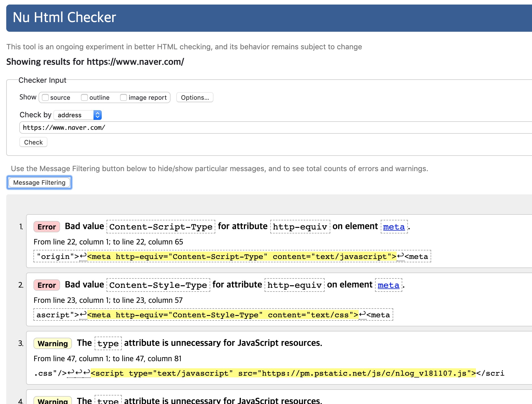The height and width of the screenshot is (404, 532).
Task: Enable the image report checkbox
Action: coord(124,97)
